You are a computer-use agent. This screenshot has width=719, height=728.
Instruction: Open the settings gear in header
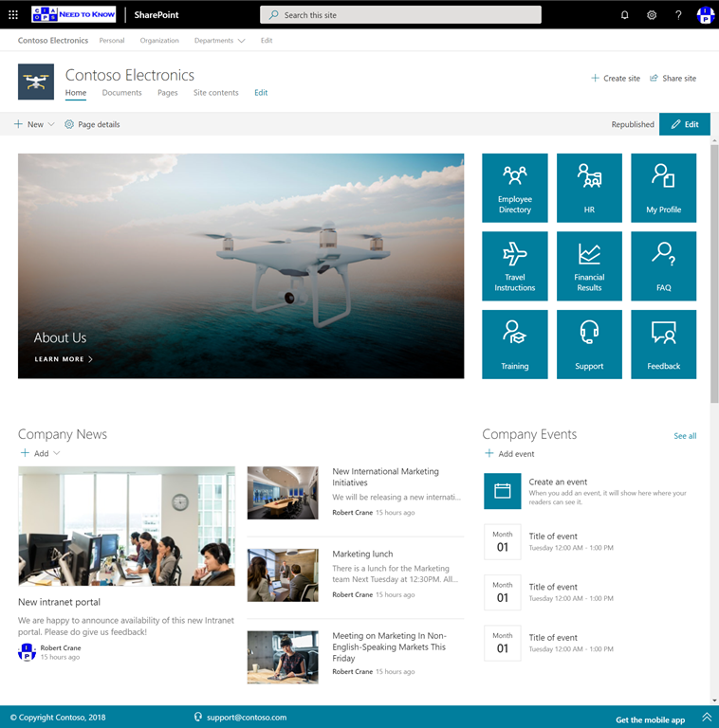coord(652,15)
